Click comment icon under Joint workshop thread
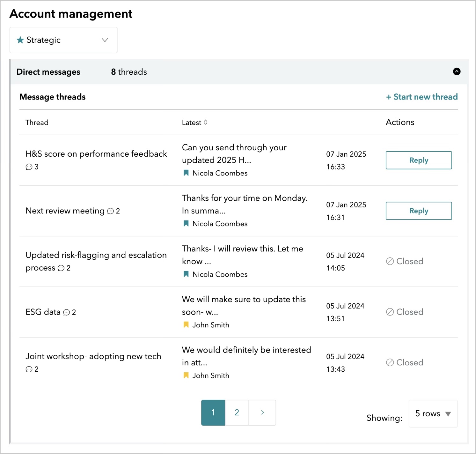 click(29, 369)
